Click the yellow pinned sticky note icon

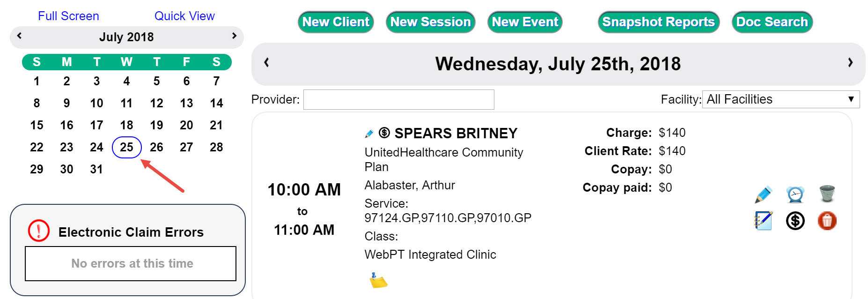pos(378,280)
